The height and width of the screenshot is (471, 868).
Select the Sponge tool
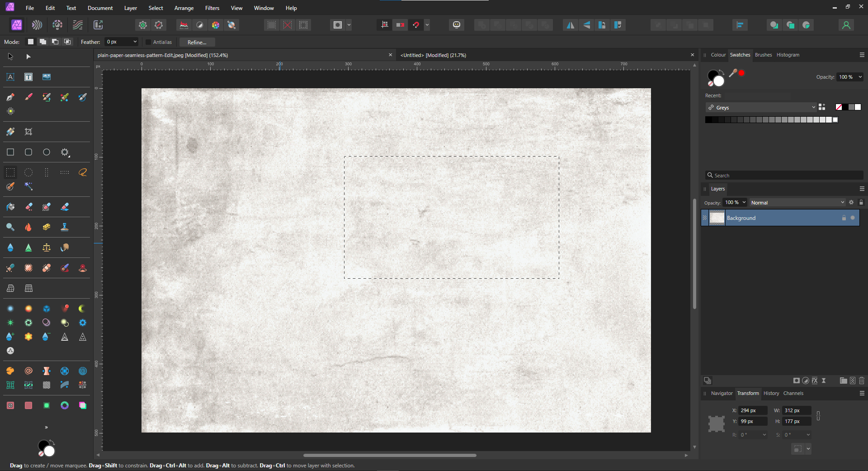[x=47, y=227]
